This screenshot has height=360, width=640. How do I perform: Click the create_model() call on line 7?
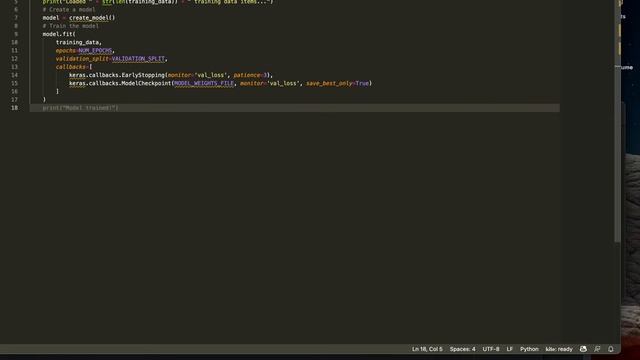tap(92, 18)
